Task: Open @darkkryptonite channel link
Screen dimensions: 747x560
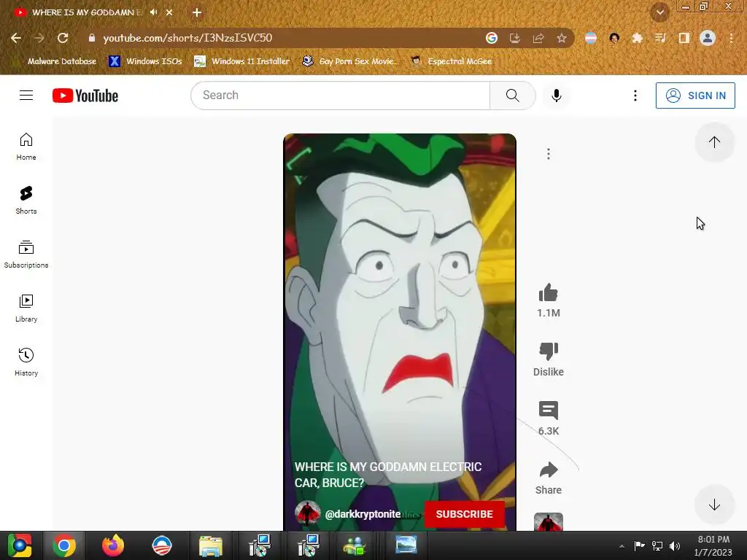Action: (363, 514)
